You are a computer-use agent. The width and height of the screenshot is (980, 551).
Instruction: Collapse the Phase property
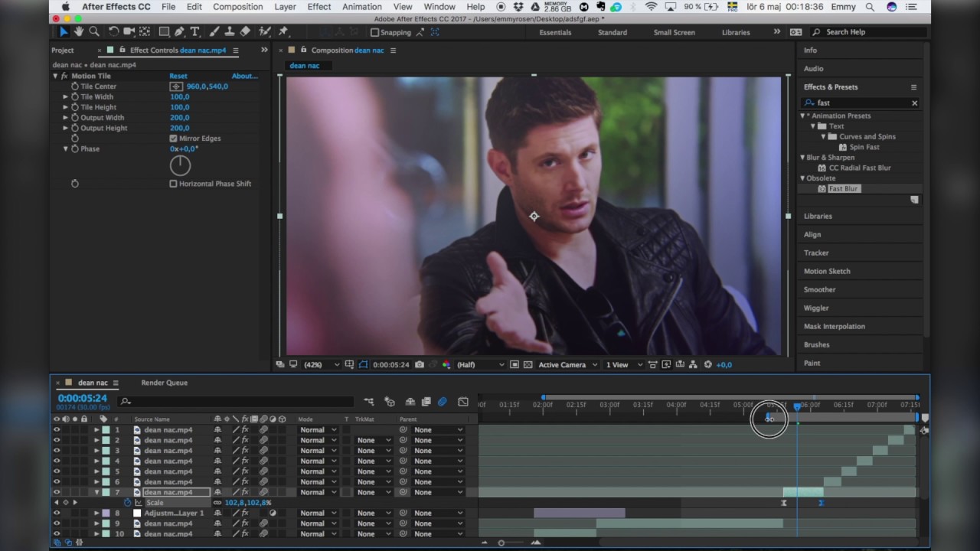(x=65, y=148)
